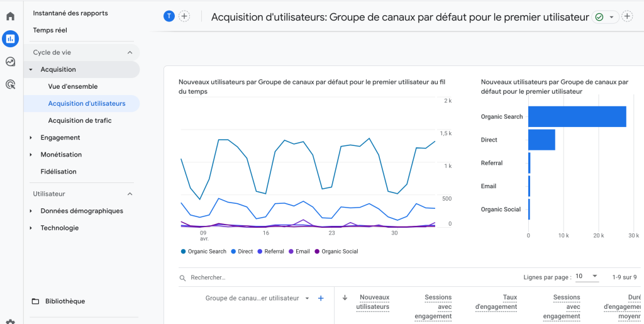The height and width of the screenshot is (324, 644).
Task: Click the "23" date label on the line chart
Action: click(332, 233)
